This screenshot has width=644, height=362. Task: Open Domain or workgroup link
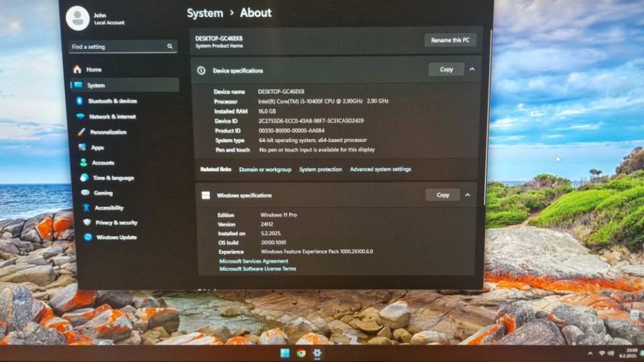point(265,169)
